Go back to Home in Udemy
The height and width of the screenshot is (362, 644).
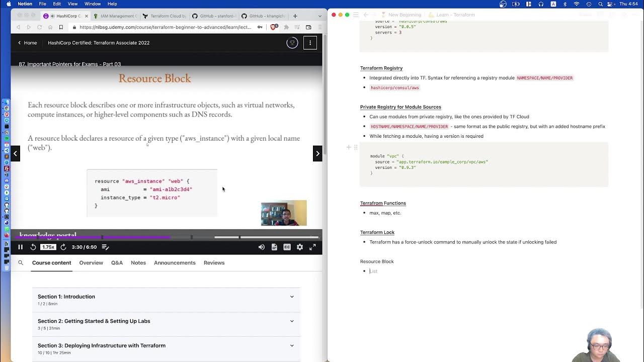27,43
